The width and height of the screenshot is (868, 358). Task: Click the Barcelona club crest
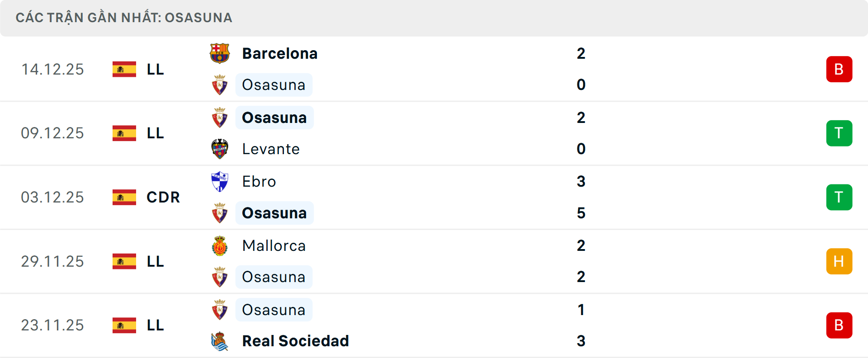[220, 53]
